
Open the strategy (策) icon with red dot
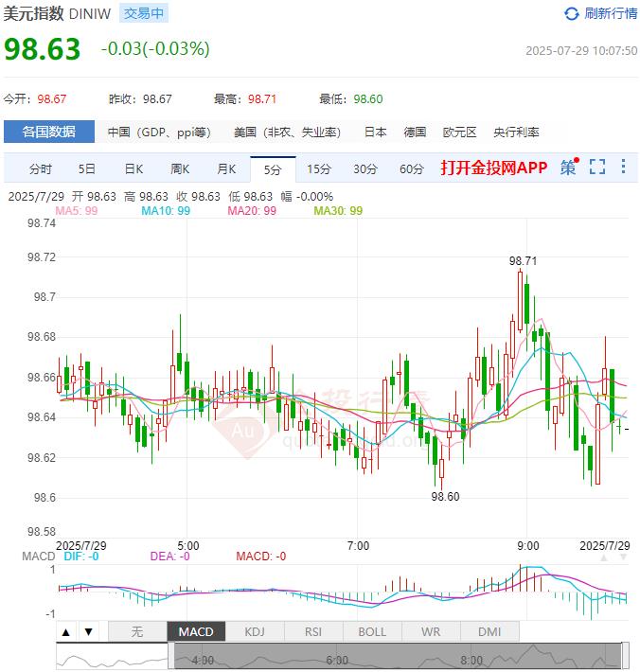click(568, 168)
